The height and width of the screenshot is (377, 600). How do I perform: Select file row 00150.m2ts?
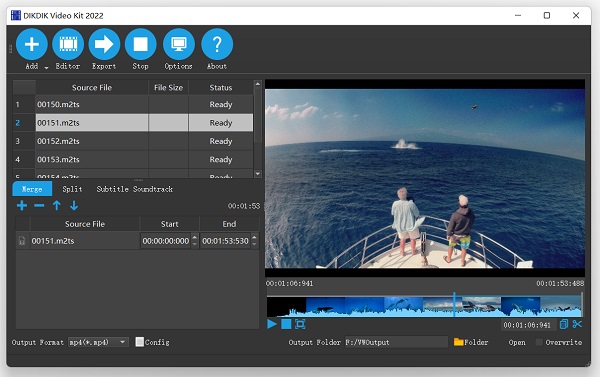[x=133, y=104]
